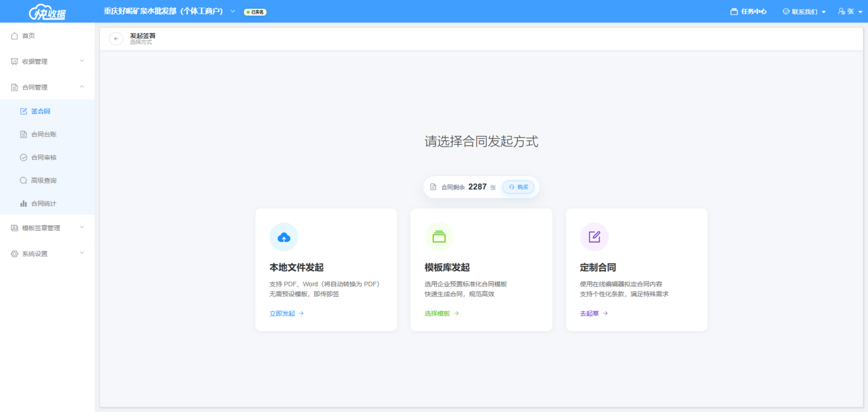Open the user account menu 张
The width and height of the screenshot is (868, 412).
[x=850, y=11]
